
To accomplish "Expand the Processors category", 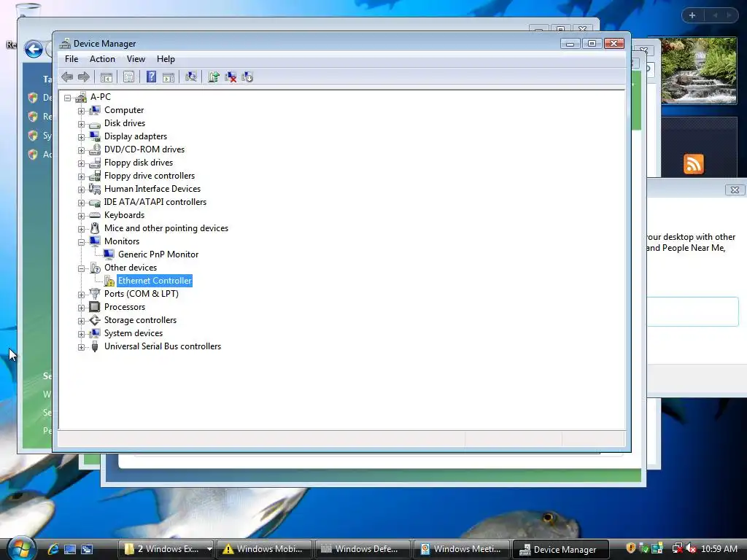I will click(81, 308).
